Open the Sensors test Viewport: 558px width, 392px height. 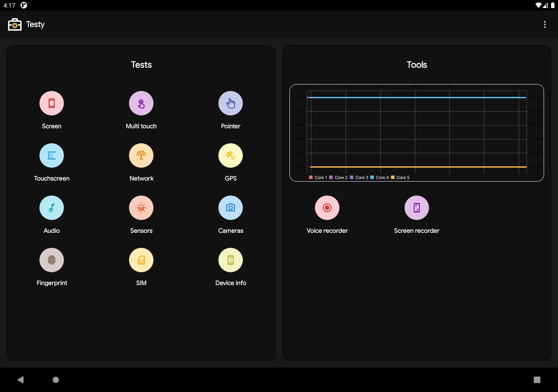coord(141,208)
